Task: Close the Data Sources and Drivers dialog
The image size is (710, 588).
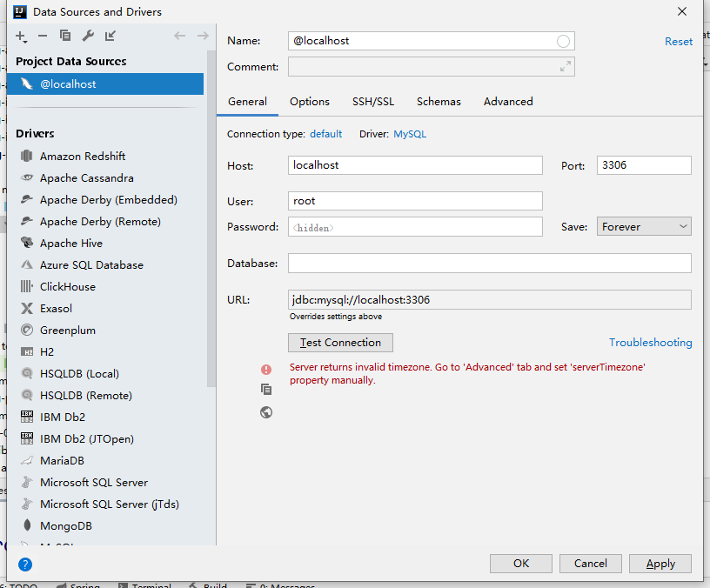Action: pos(682,12)
